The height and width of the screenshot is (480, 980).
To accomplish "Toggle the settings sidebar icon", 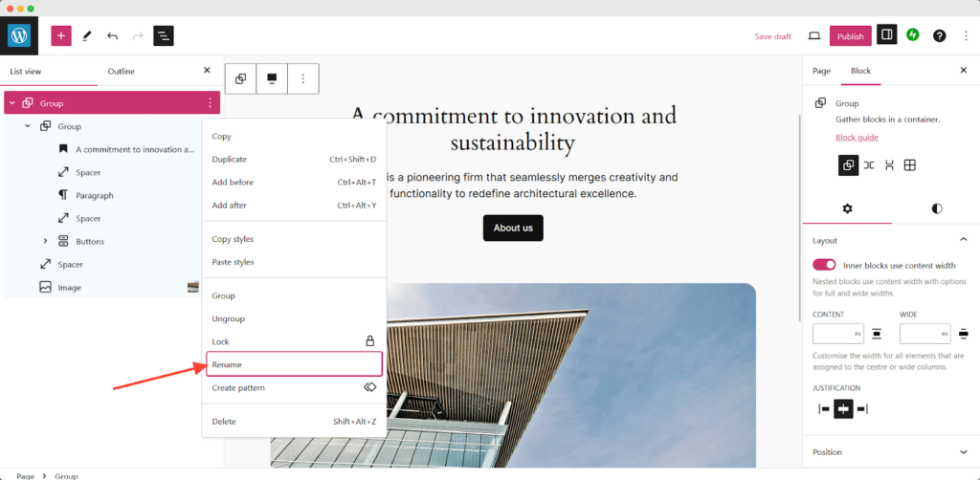I will click(887, 35).
